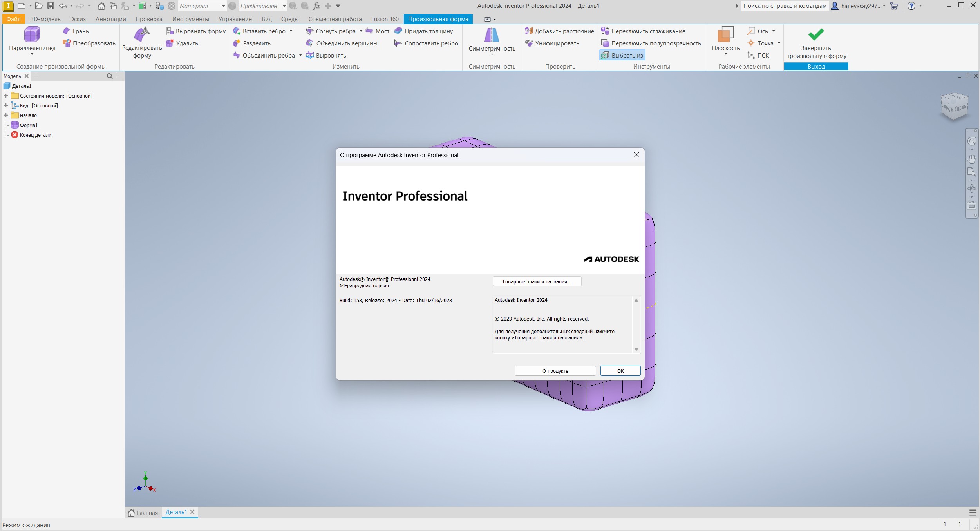Image resolution: width=980 pixels, height=531 pixels.
Task: Toggle Переключить полупрозрачность
Action: click(651, 43)
